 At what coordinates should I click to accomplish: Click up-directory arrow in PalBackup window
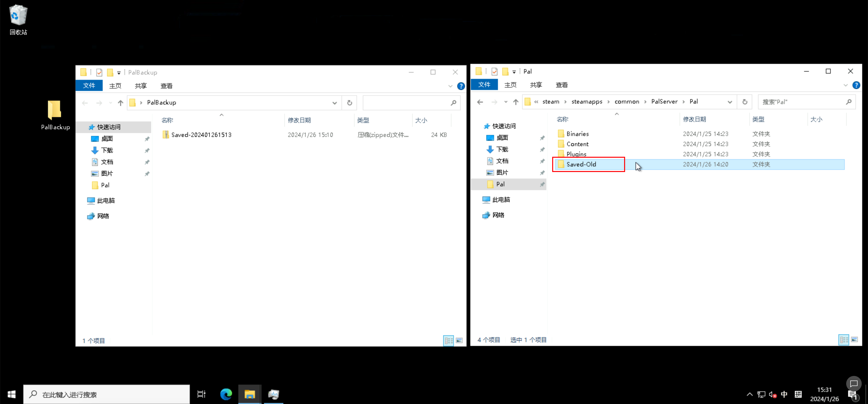coord(120,103)
